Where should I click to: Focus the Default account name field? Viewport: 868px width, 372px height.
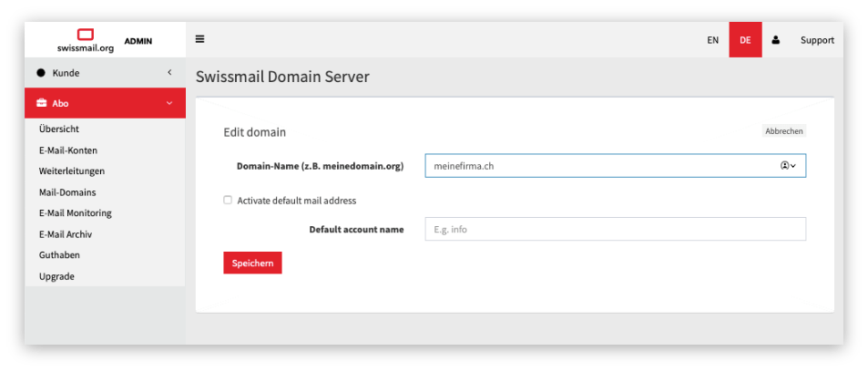[x=615, y=229]
